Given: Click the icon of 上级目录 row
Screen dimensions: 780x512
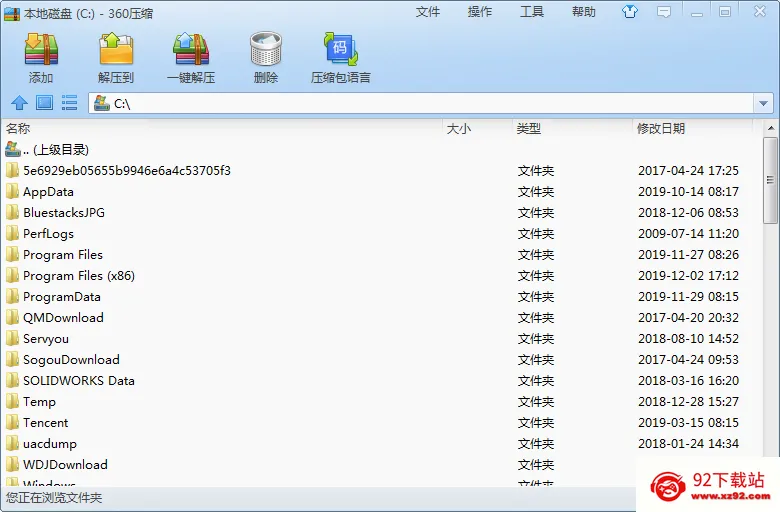Looking at the screenshot, I should click(12, 149).
